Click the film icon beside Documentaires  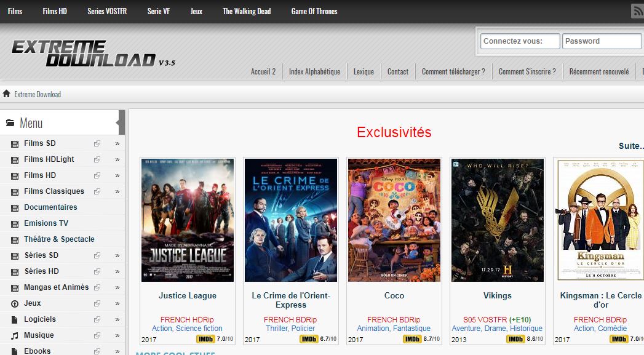15,208
